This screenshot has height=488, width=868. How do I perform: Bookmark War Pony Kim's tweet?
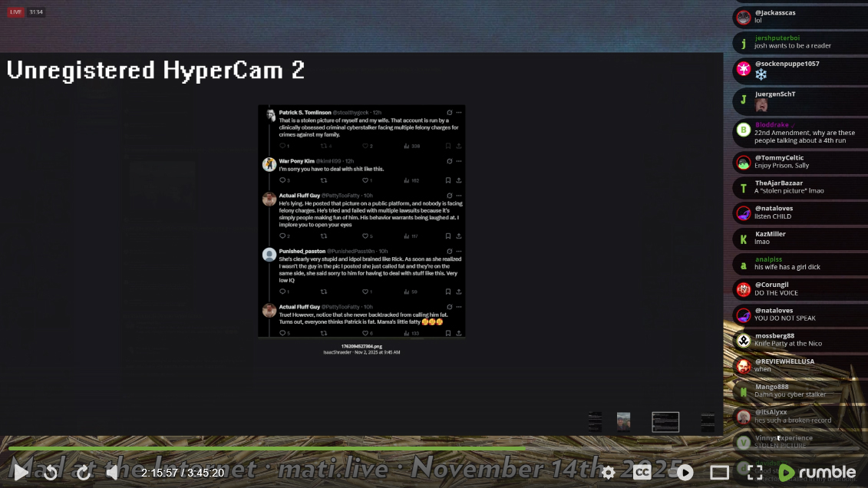[448, 180]
